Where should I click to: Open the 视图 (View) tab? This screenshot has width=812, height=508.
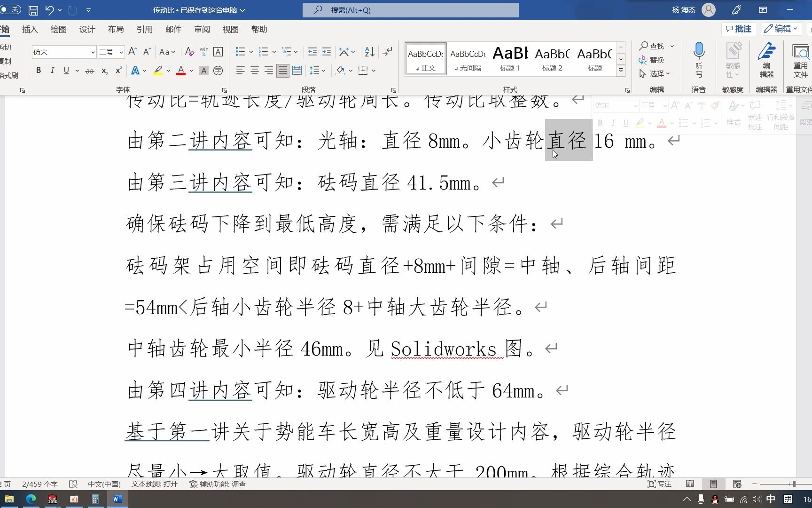(230, 29)
